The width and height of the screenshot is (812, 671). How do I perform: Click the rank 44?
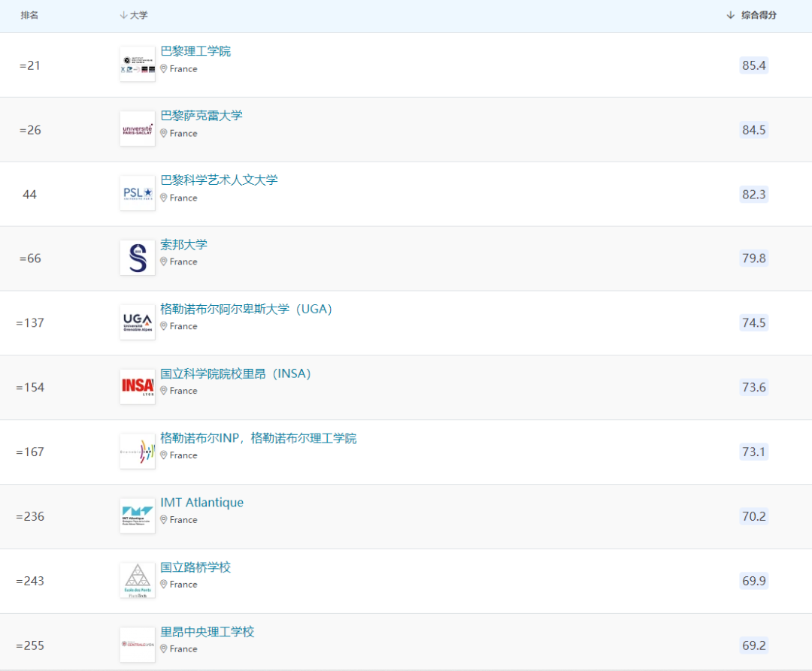(x=29, y=195)
